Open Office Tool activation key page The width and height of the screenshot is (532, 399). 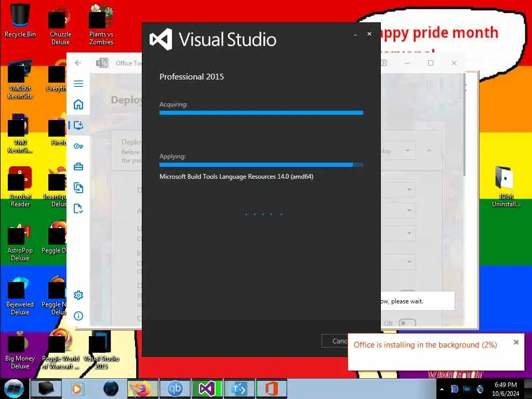pyautogui.click(x=78, y=146)
